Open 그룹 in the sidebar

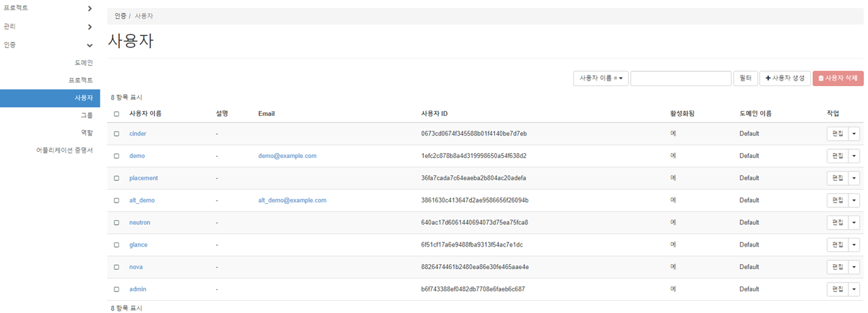coord(87,115)
